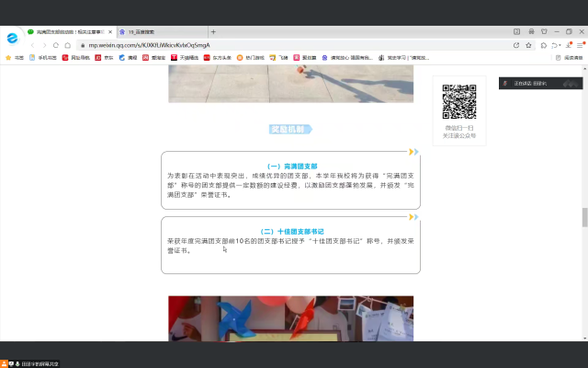The image size is (588, 368).
Task: Open the 京东 JD bookmark
Action: pos(104,57)
